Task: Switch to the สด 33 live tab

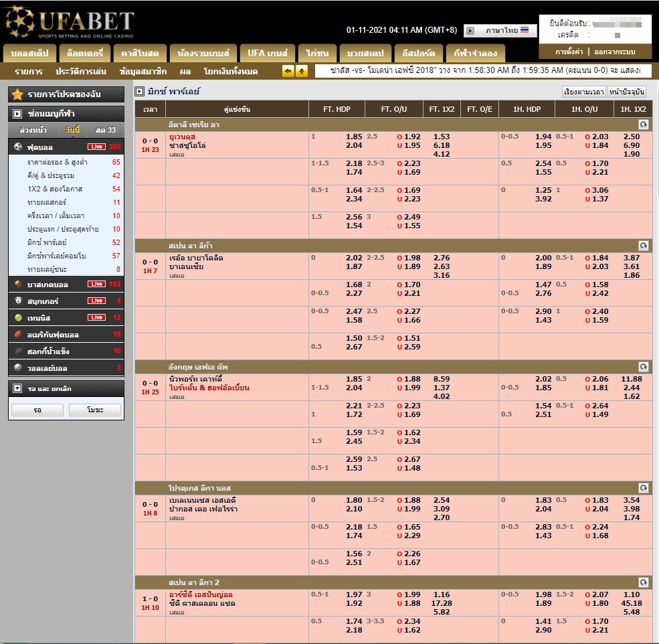Action: 106,130
